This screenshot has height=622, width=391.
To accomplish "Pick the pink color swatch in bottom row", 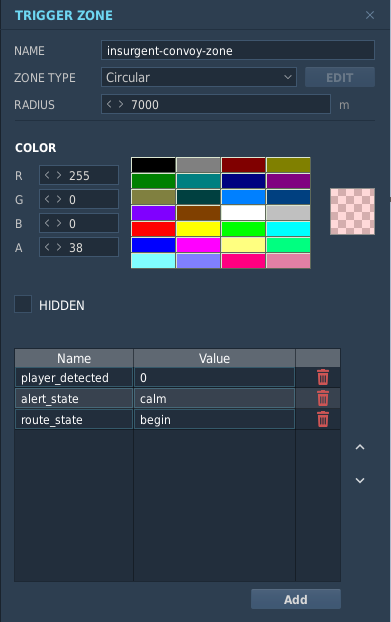I will click(288, 261).
